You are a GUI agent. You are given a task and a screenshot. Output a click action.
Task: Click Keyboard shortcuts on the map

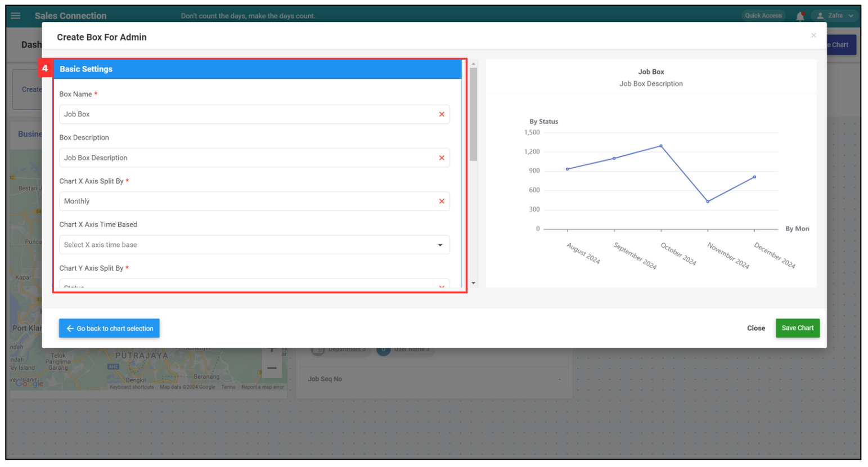[132, 387]
